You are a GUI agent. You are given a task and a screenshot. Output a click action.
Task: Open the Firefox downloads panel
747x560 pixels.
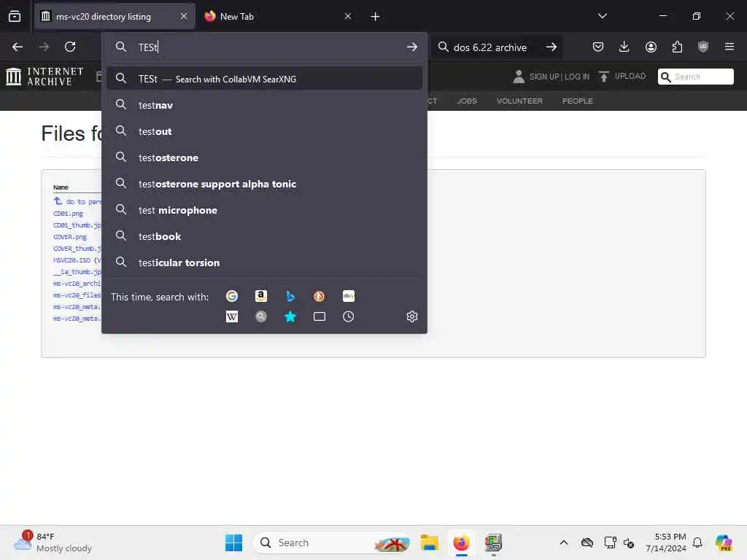[624, 47]
